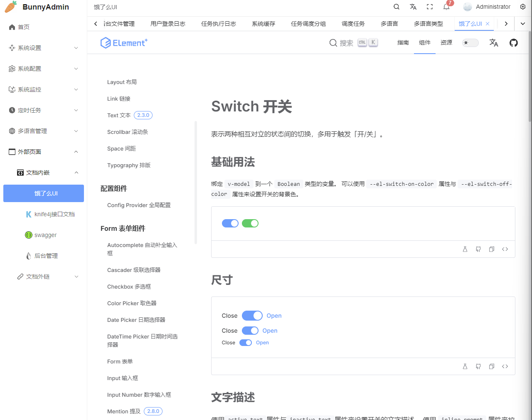532x420 pixels.
Task: Expand the 文档外链 submenu
Action: (44, 277)
